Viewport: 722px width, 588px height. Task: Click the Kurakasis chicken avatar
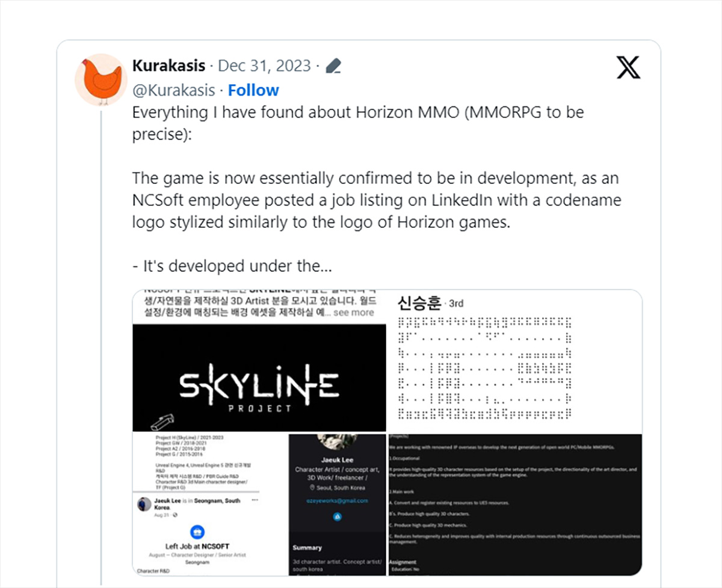click(101, 80)
